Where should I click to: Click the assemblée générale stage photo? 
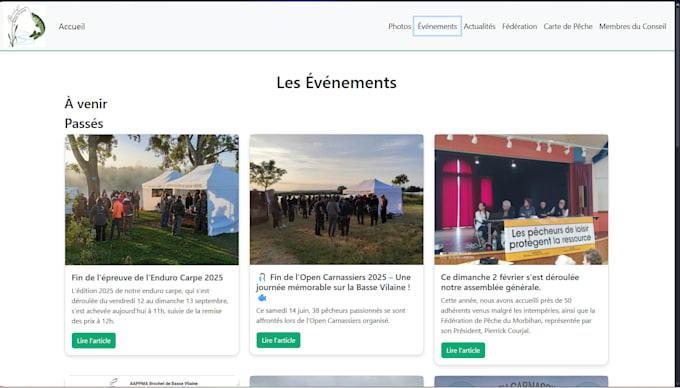[x=521, y=199]
